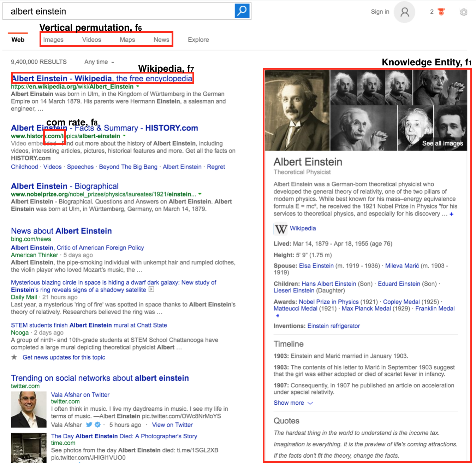476x463 pixels.
Task: Open the 'STEM students finish' mural article
Action: point(89,325)
